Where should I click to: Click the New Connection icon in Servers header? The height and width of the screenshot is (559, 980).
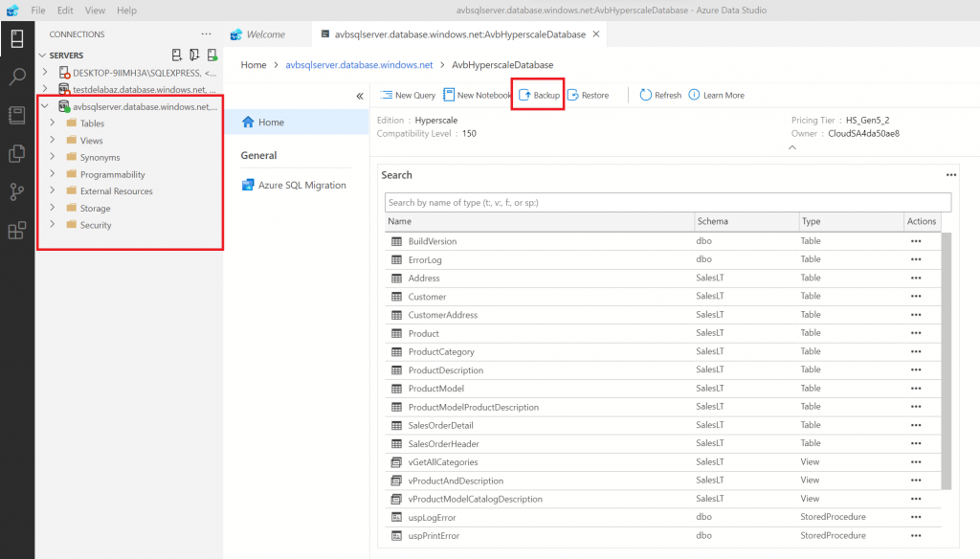[177, 55]
